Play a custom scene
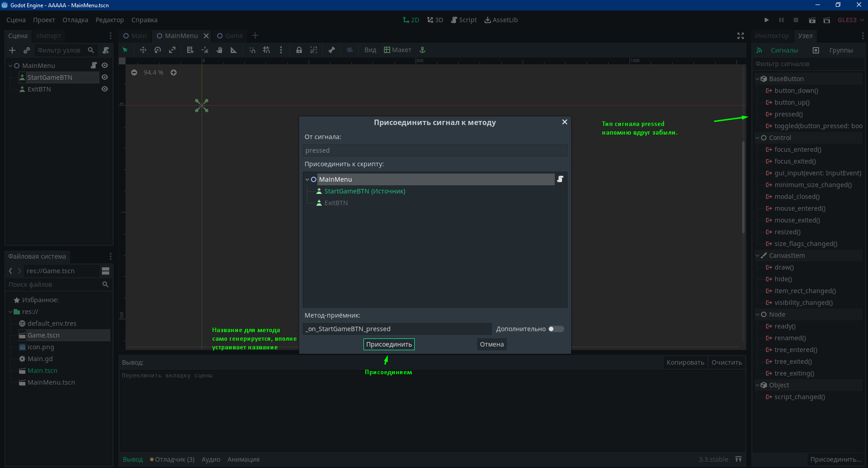 (827, 20)
